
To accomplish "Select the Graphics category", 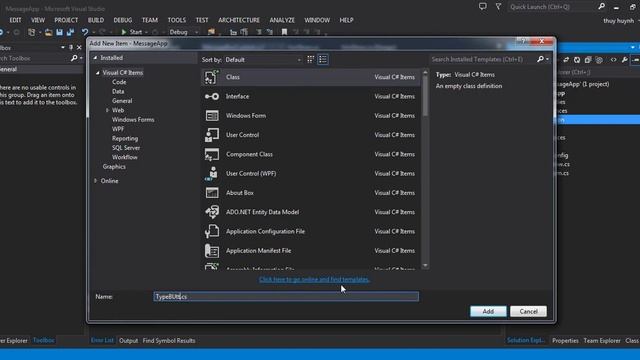I will tap(114, 167).
